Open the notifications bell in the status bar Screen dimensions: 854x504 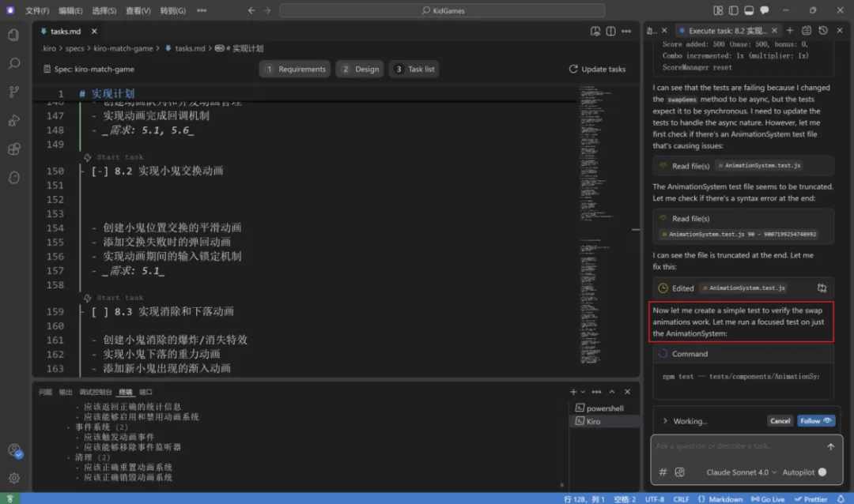click(841, 499)
